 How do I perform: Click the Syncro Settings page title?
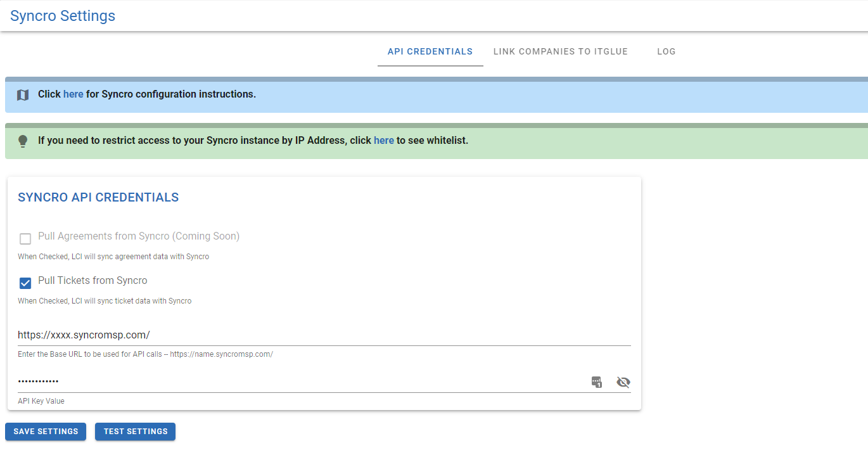click(x=63, y=16)
